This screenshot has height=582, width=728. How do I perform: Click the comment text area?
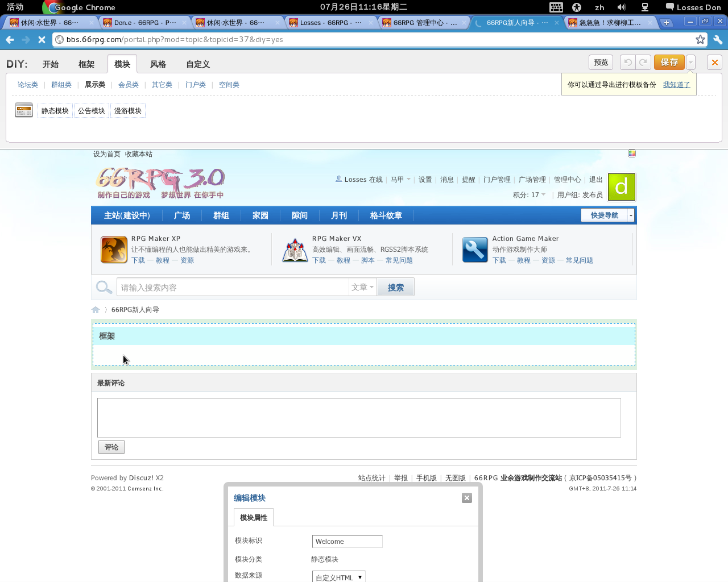(x=359, y=418)
